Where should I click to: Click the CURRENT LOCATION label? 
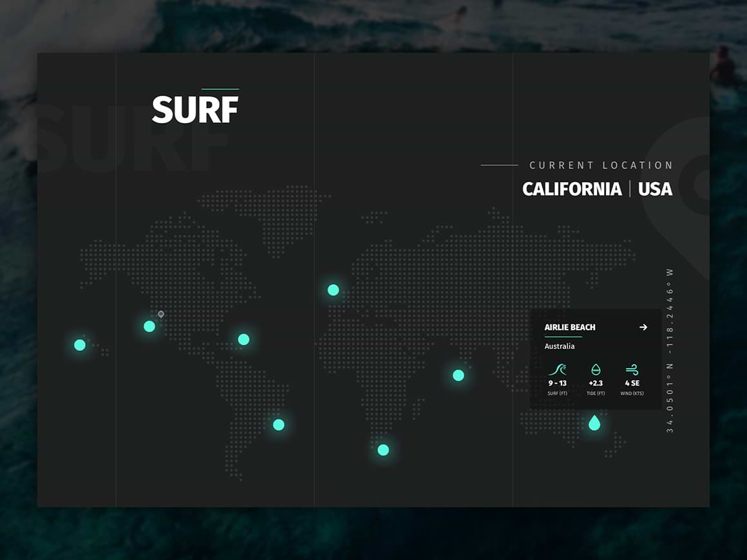pos(600,165)
